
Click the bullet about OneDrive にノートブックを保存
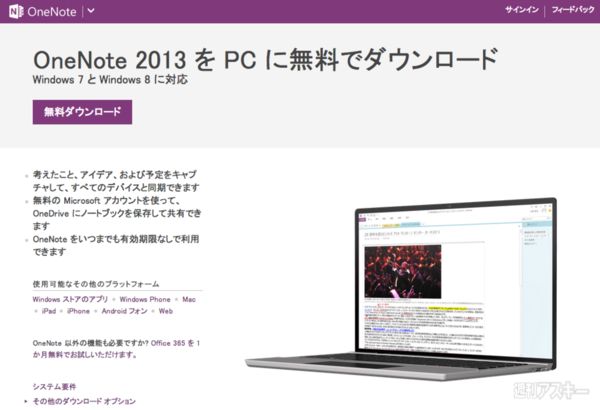pyautogui.click(x=117, y=213)
